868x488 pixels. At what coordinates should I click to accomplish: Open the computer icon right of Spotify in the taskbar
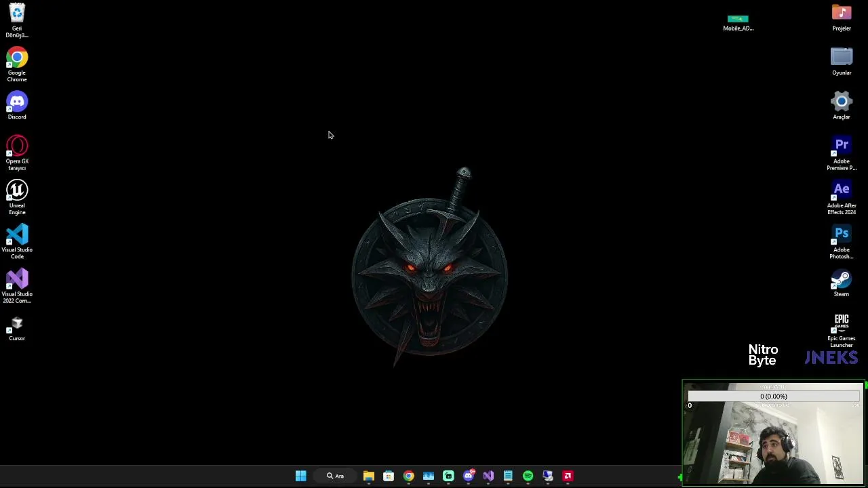point(548,476)
